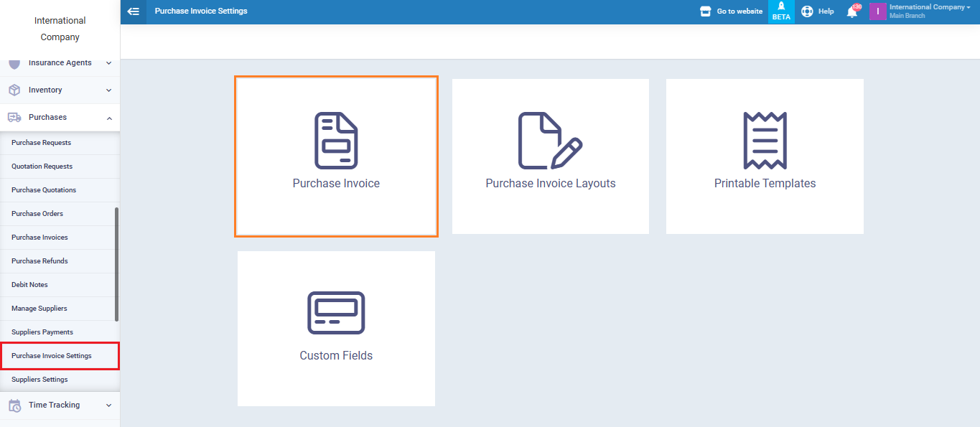This screenshot has height=427, width=980.
Task: Click the Inventory box icon in sidebar
Action: click(x=14, y=90)
